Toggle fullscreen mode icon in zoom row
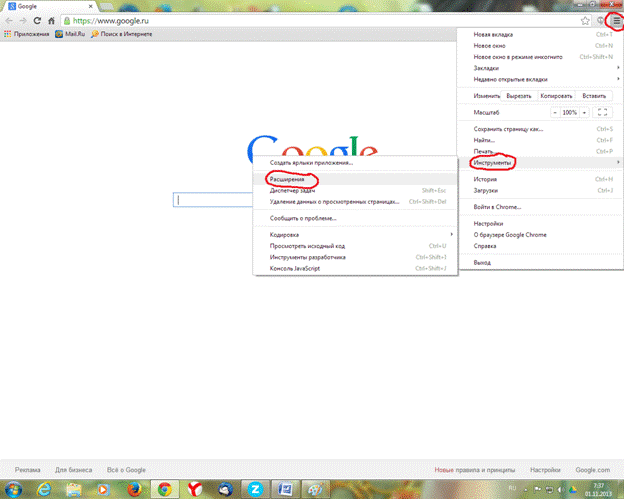 (602, 113)
